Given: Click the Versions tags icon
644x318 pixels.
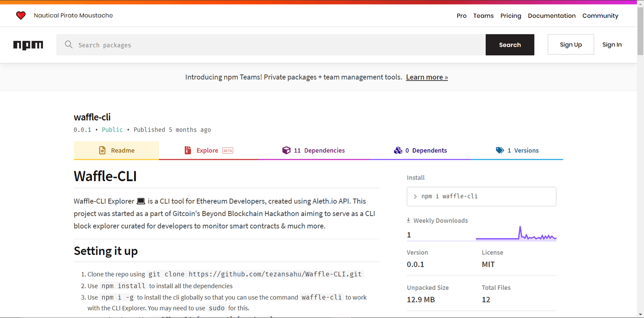Looking at the screenshot, I should (x=500, y=150).
